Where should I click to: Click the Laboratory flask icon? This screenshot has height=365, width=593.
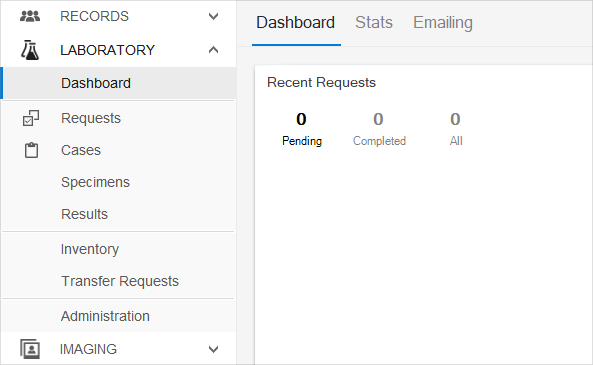(x=30, y=50)
